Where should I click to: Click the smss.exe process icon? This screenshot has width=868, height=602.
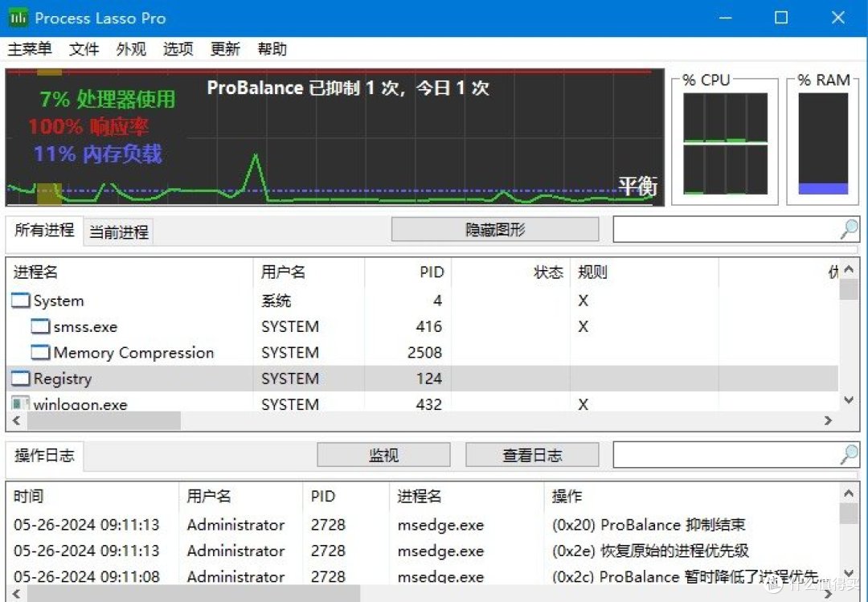39,326
